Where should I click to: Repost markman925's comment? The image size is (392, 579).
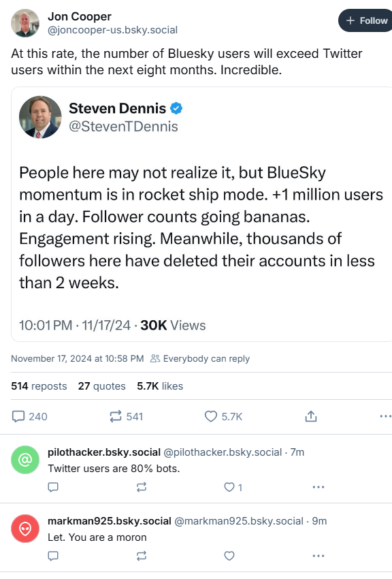(142, 556)
